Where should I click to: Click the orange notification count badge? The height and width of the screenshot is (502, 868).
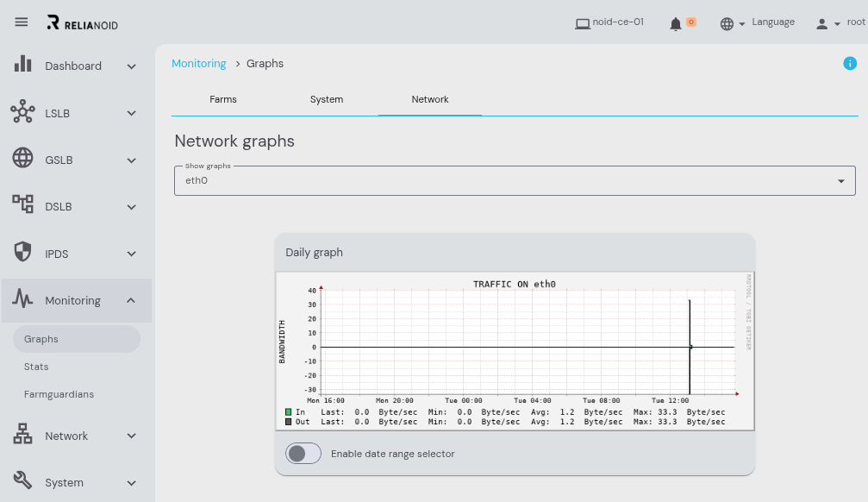690,22
